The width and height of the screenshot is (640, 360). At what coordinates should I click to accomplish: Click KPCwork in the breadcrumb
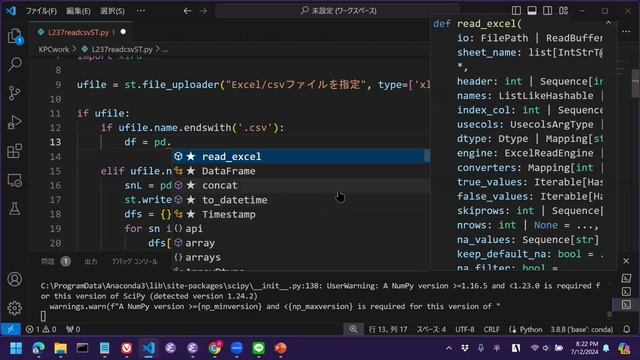[x=54, y=49]
